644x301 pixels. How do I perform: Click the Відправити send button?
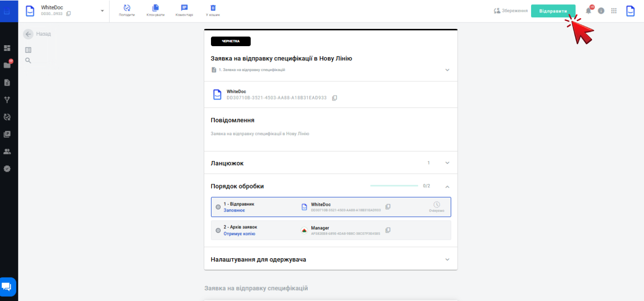coord(553,11)
